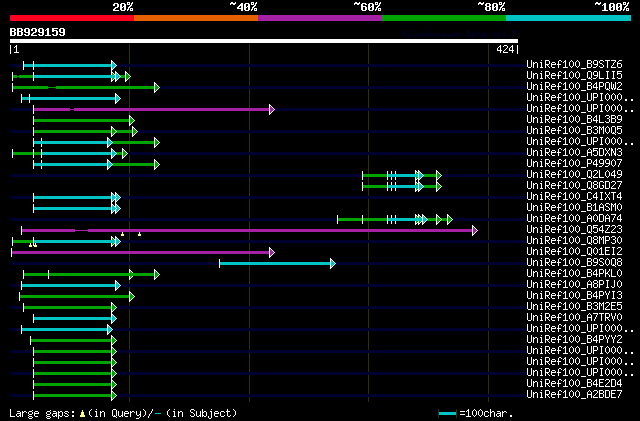Click the UniRef100_P49907 label

click(x=574, y=163)
